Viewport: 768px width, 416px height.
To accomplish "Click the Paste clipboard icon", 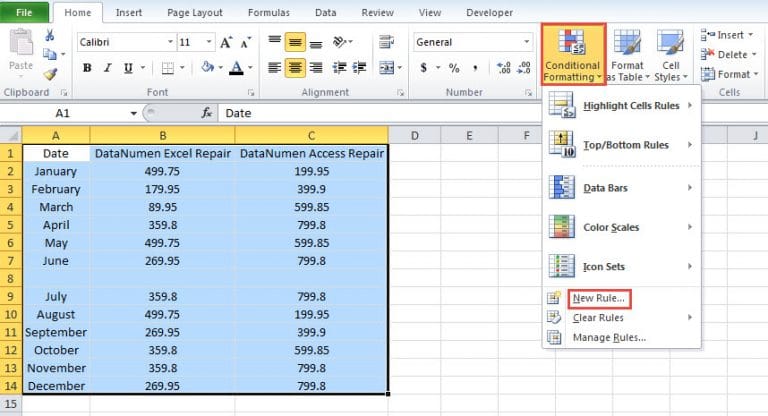I will point(21,43).
